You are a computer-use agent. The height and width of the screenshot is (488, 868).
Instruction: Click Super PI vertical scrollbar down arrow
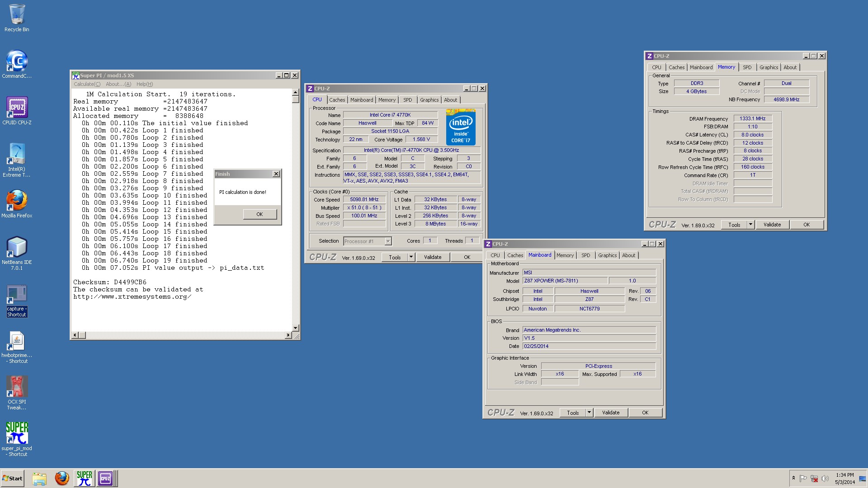[295, 328]
